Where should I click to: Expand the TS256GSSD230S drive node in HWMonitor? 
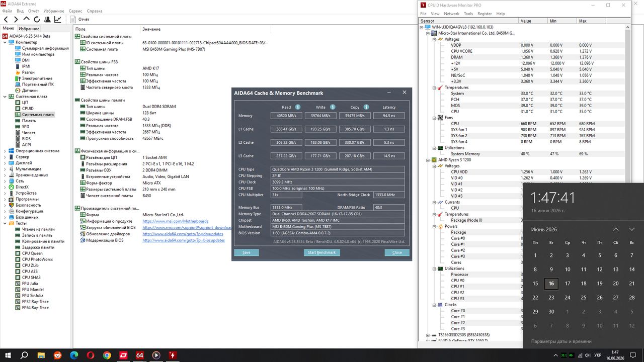(428, 335)
